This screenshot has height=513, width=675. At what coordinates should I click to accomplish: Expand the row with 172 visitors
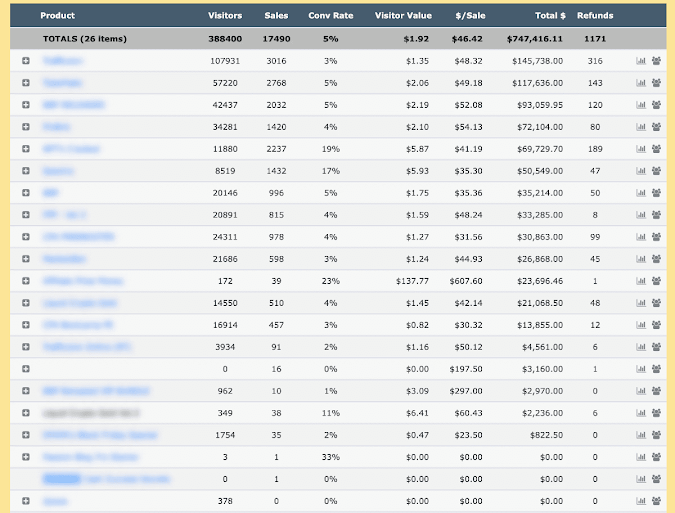(26, 281)
